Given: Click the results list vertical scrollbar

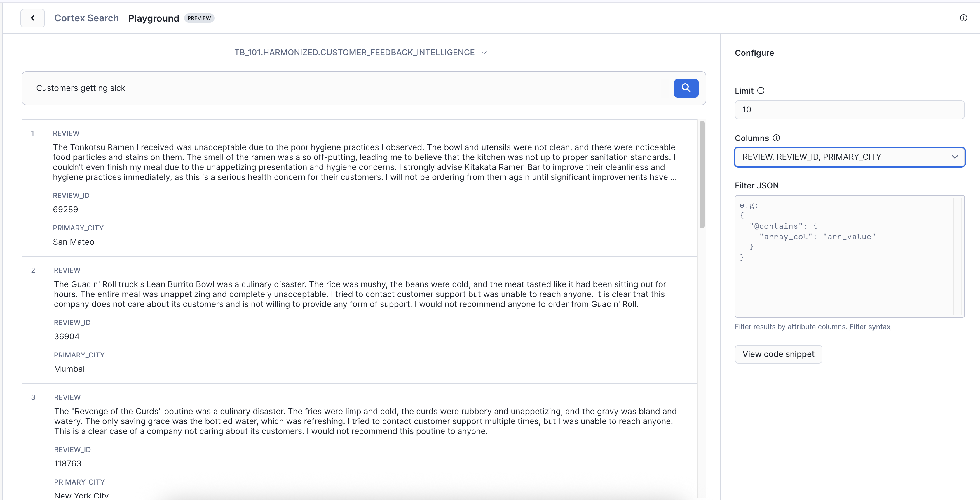Looking at the screenshot, I should pyautogui.click(x=702, y=174).
